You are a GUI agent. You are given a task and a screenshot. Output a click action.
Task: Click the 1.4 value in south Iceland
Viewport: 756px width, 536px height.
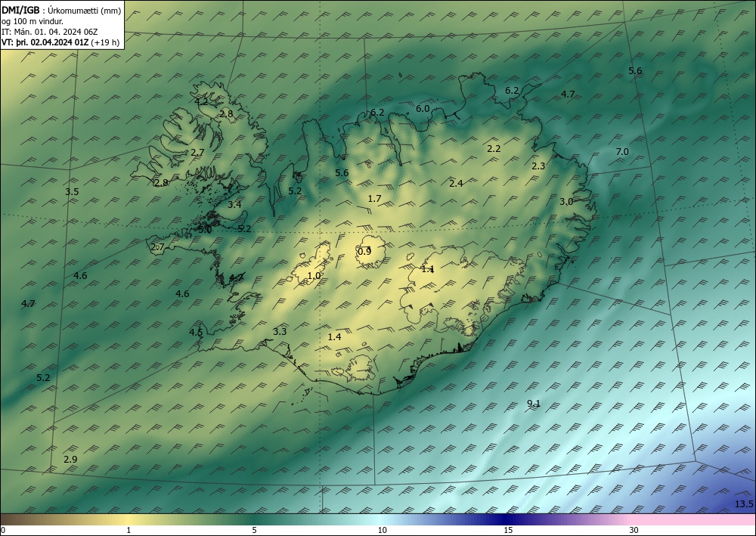pyautogui.click(x=334, y=336)
